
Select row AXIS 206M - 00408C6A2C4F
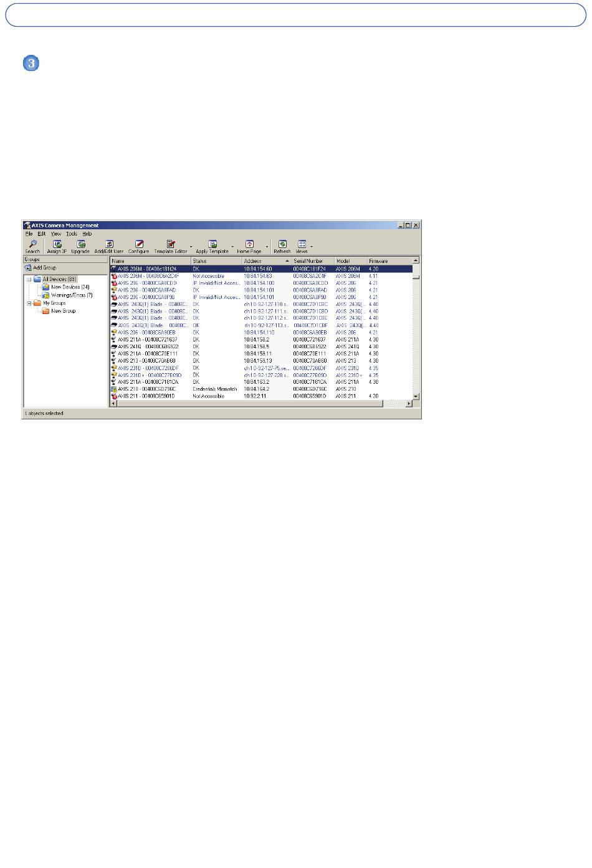click(261, 276)
